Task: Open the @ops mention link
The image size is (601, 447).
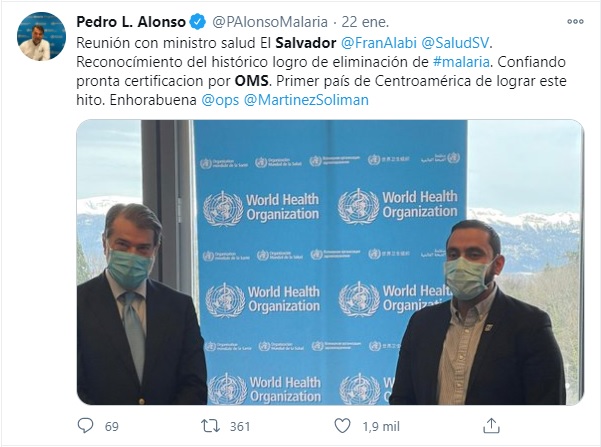Action: click(220, 100)
